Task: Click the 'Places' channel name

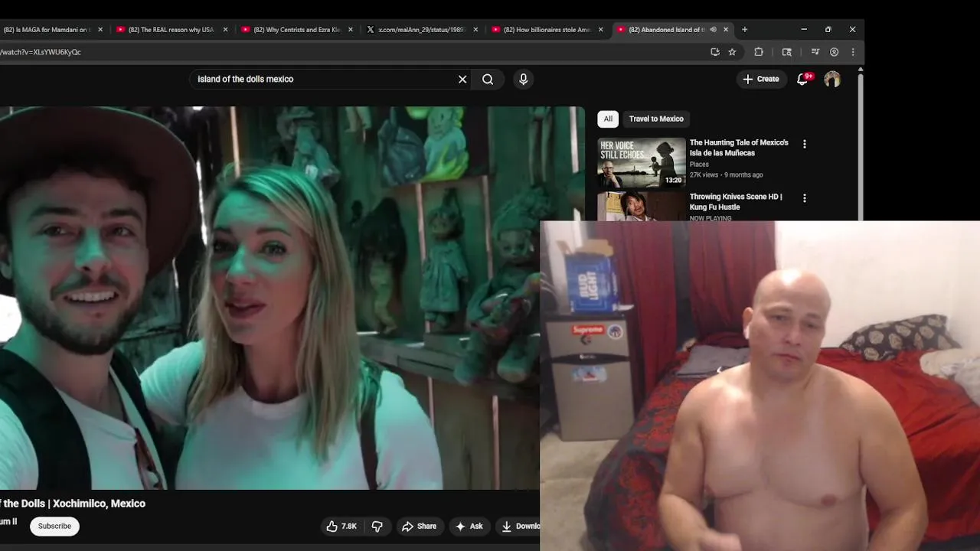Action: [x=699, y=165]
